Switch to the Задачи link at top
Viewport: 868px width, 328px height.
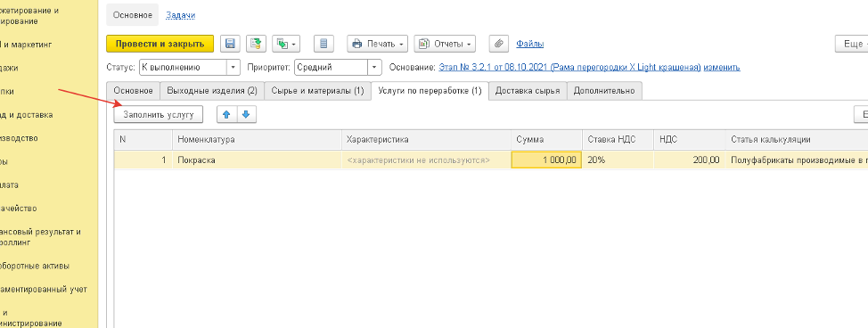[x=181, y=15]
